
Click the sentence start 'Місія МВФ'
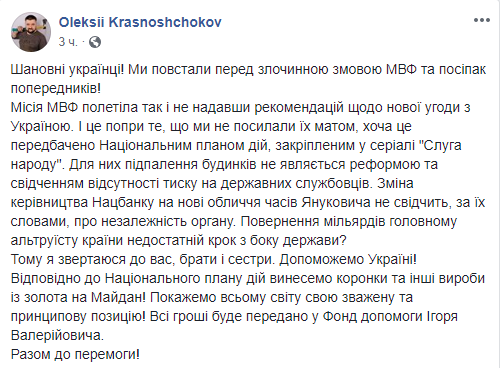tap(44, 107)
